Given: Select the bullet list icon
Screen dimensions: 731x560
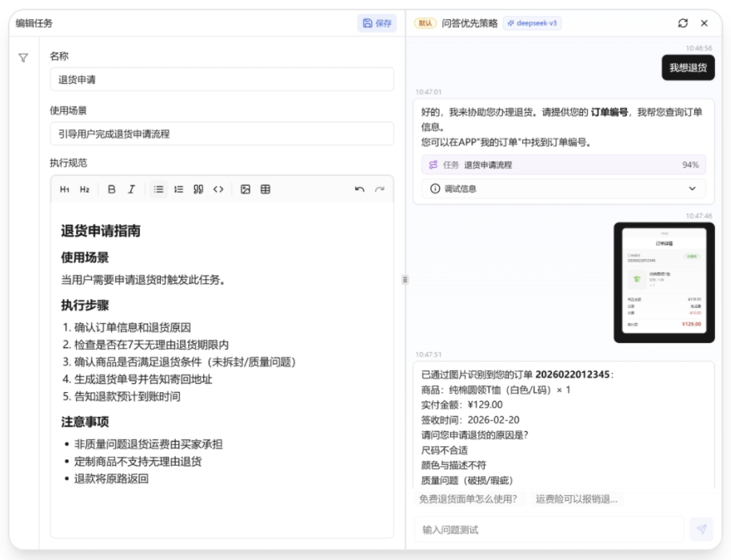Looking at the screenshot, I should tap(158, 189).
